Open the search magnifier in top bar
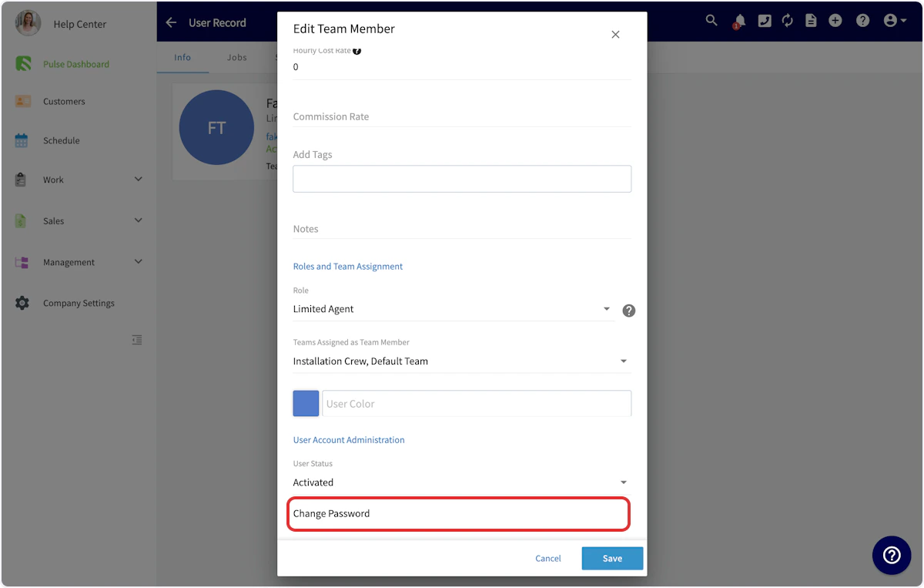The width and height of the screenshot is (924, 588). (711, 21)
